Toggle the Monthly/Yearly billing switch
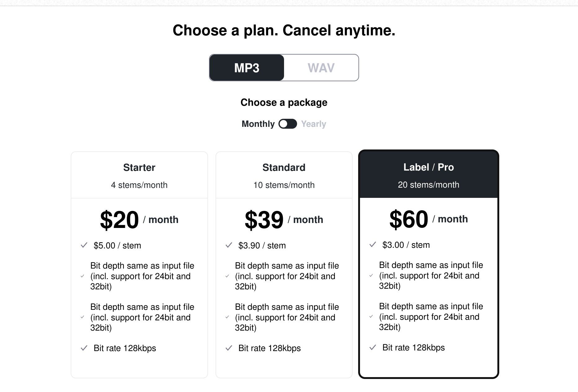This screenshot has height=392, width=578. click(287, 124)
